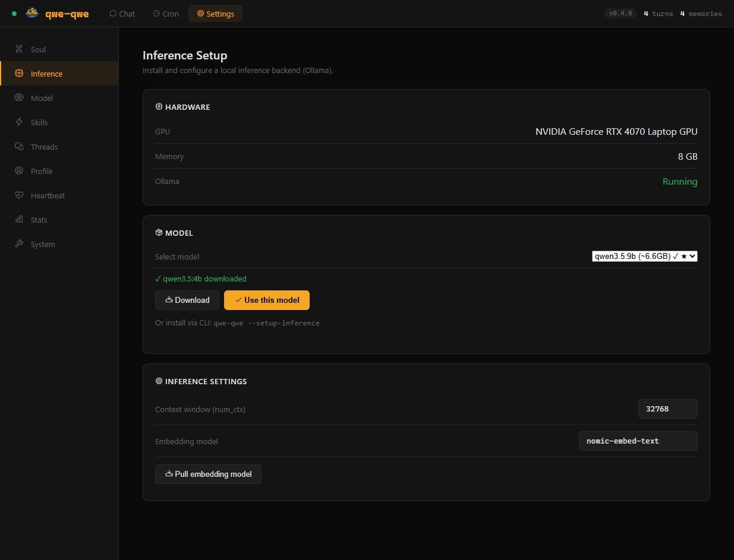Viewport: 734px width, 560px height.
Task: Switch to the Chat tab
Action: point(122,13)
